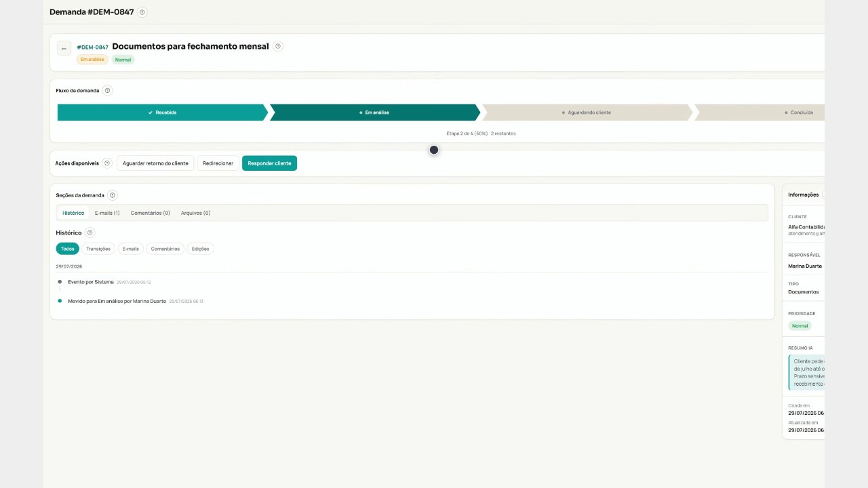The width and height of the screenshot is (868, 488).
Task: Open the Seções da demanda help icon
Action: (113, 195)
